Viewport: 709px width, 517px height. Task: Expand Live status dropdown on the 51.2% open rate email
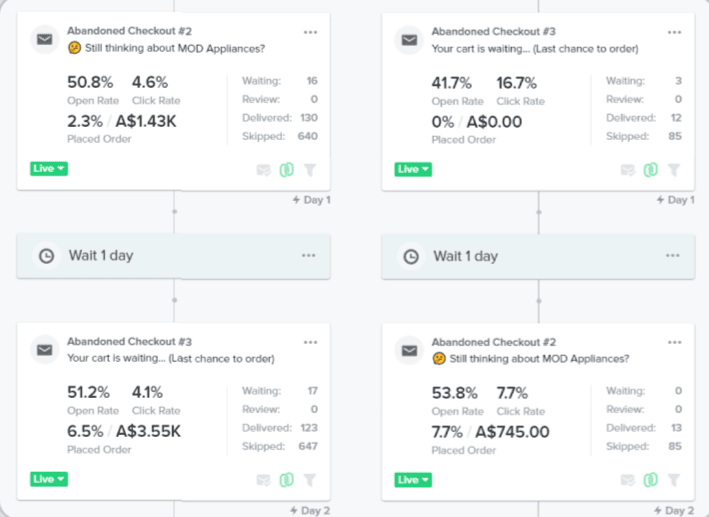[49, 479]
